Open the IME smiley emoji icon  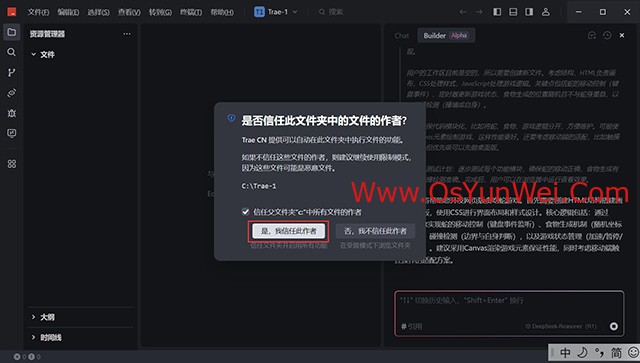[633, 352]
